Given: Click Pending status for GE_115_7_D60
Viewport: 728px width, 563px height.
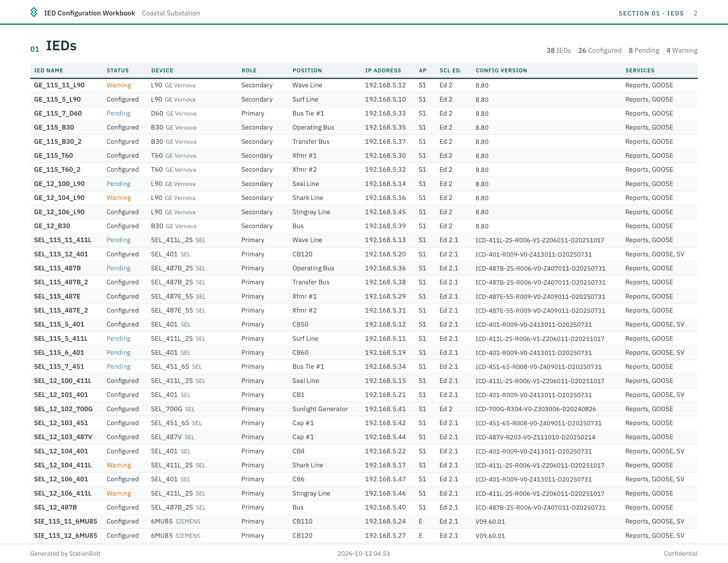Looking at the screenshot, I should (118, 113).
